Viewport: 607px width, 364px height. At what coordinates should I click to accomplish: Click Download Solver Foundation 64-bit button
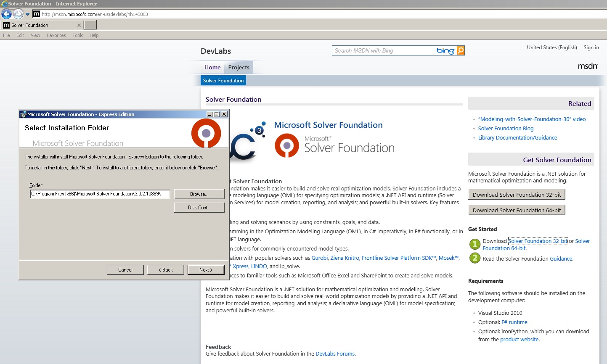point(517,210)
